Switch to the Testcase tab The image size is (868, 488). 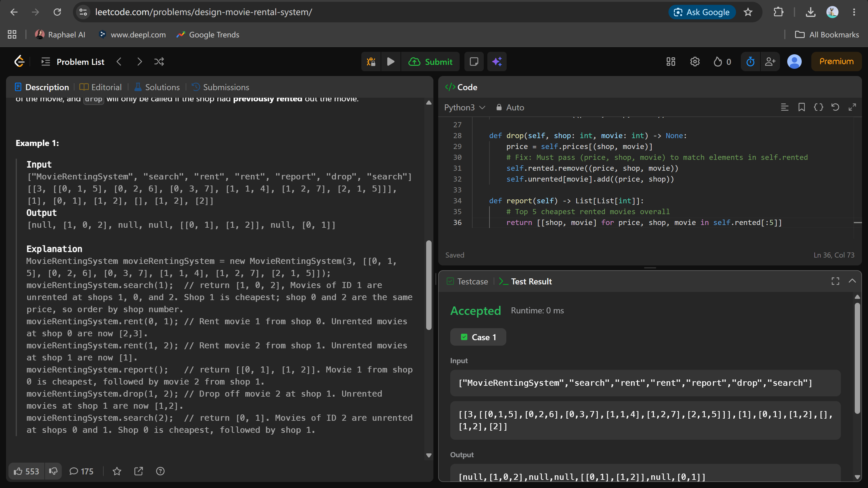coord(467,282)
